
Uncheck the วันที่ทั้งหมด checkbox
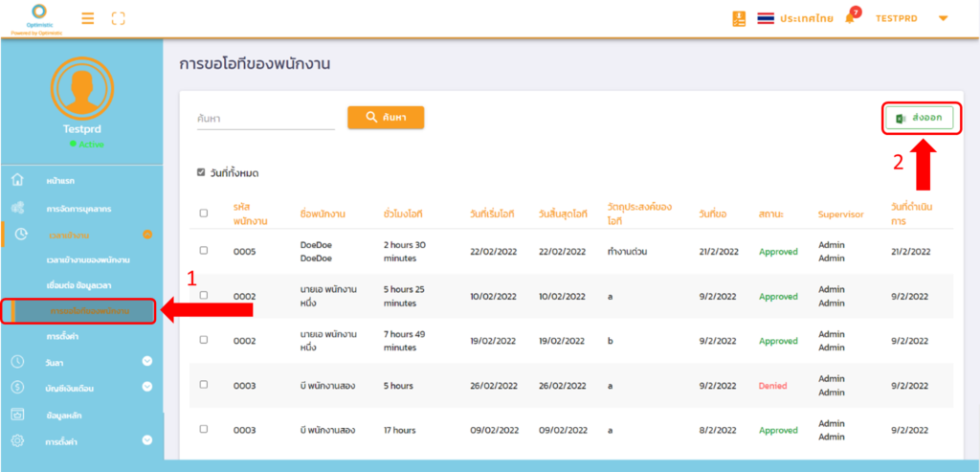(201, 172)
